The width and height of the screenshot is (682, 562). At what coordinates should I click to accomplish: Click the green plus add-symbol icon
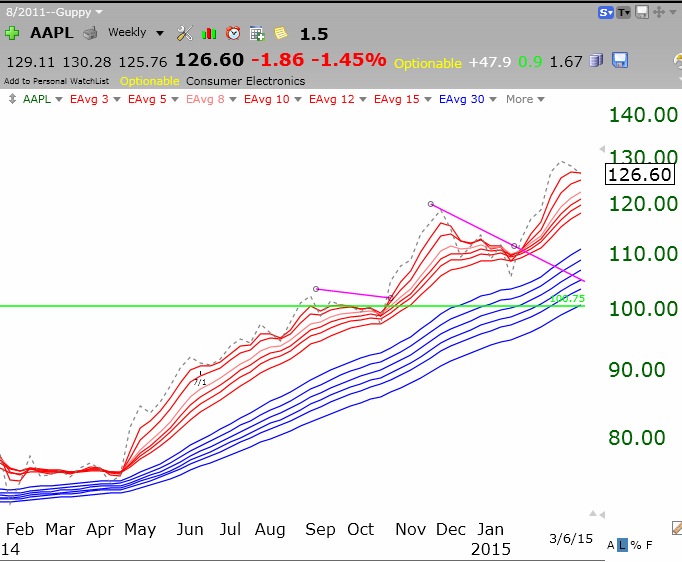(x=12, y=33)
